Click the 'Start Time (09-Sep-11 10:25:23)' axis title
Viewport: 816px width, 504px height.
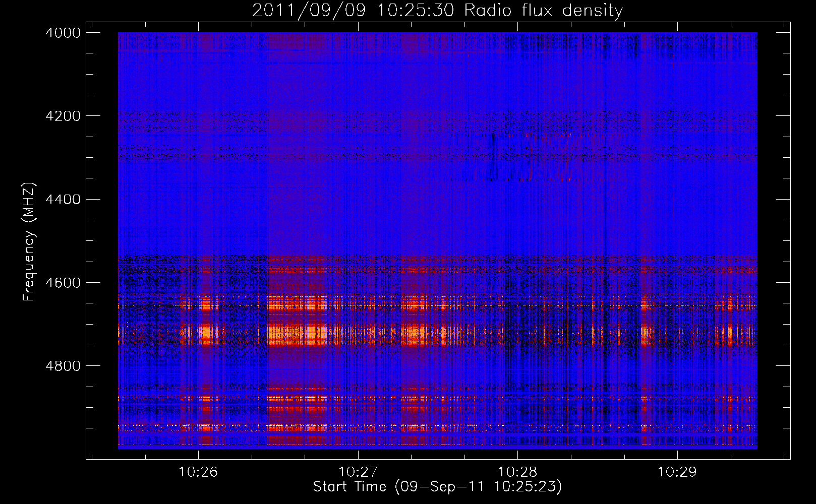[437, 487]
